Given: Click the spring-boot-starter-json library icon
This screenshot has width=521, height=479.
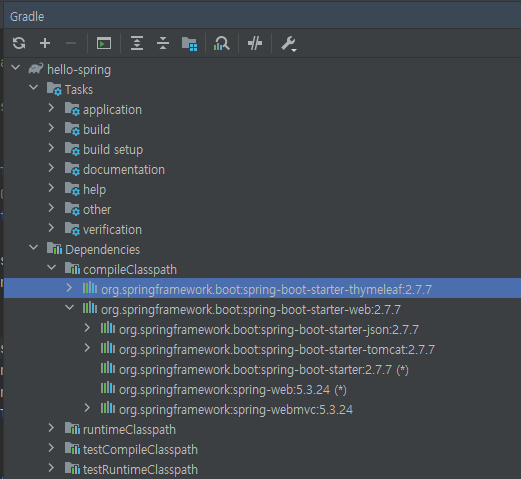Looking at the screenshot, I should pyautogui.click(x=108, y=328).
